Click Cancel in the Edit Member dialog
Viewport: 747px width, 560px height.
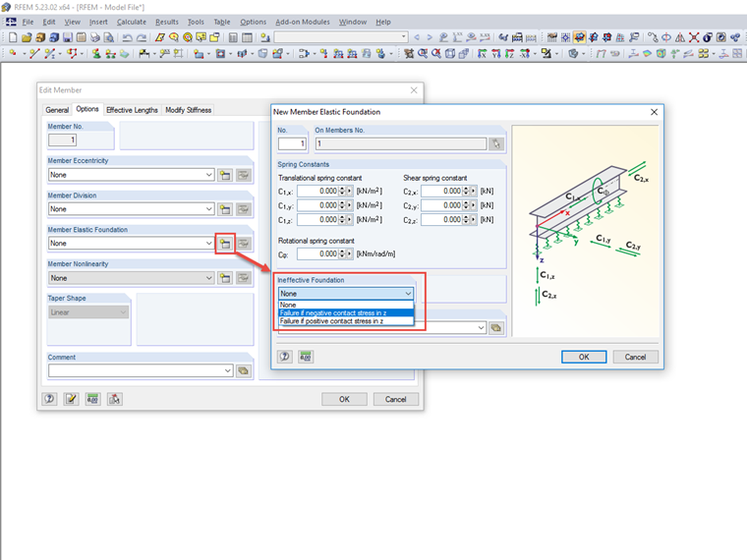[x=395, y=399]
